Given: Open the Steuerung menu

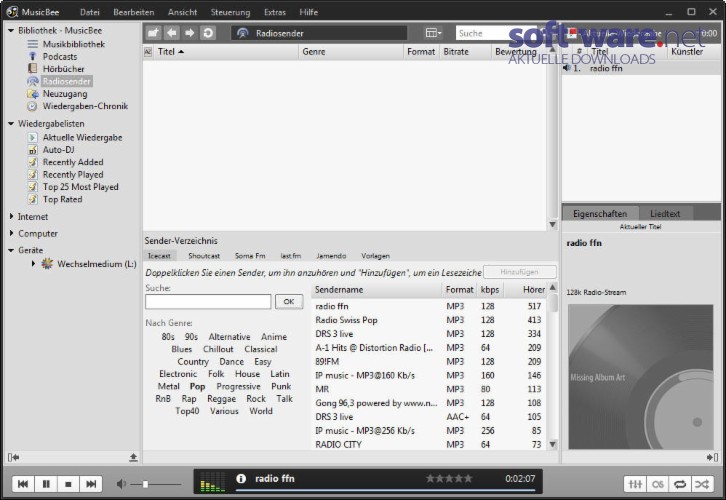Looking at the screenshot, I should pos(230,12).
